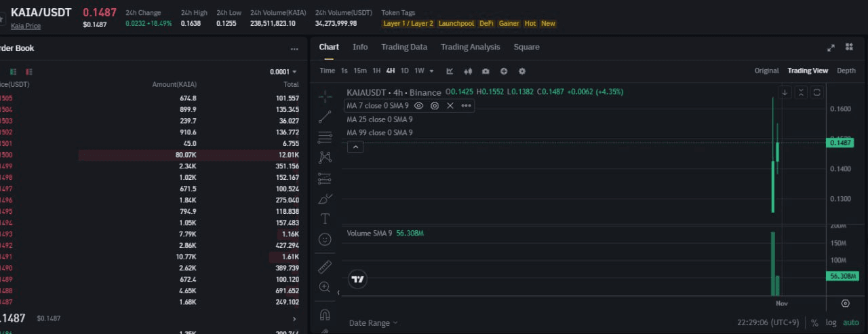
Task: Collapse the indicator legend list
Action: tap(355, 147)
